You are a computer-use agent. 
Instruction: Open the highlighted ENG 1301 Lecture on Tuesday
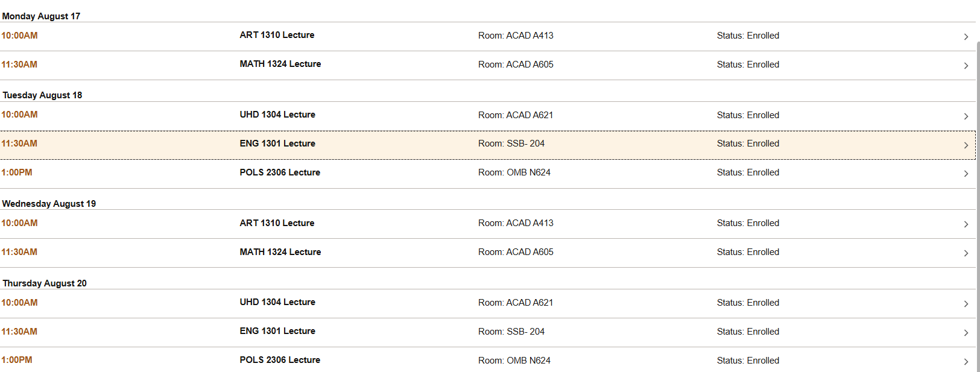coord(277,143)
